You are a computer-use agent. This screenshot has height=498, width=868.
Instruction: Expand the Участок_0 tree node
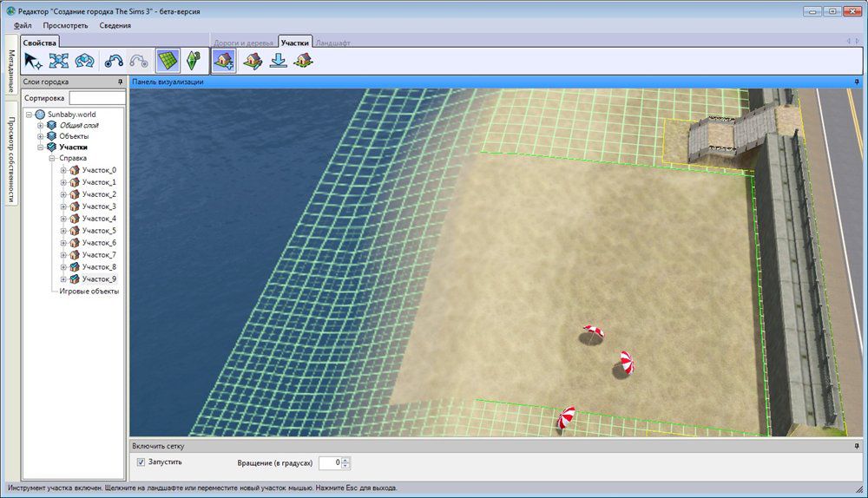click(x=62, y=170)
